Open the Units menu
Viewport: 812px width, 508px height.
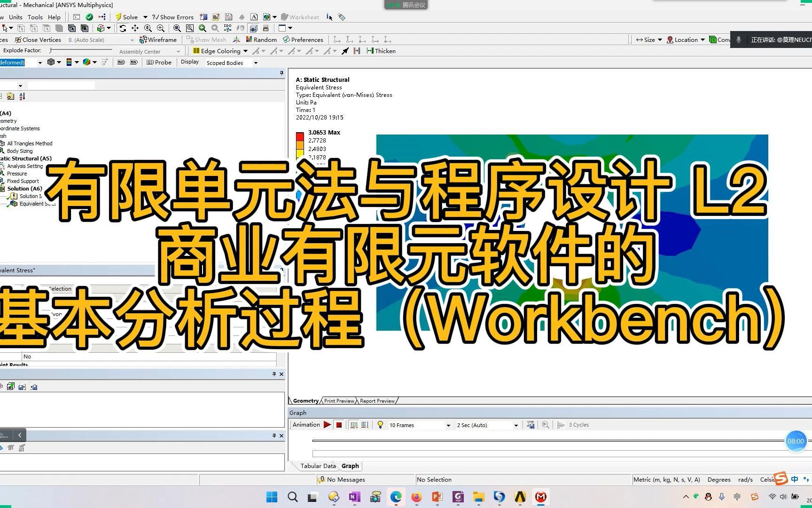[16, 17]
